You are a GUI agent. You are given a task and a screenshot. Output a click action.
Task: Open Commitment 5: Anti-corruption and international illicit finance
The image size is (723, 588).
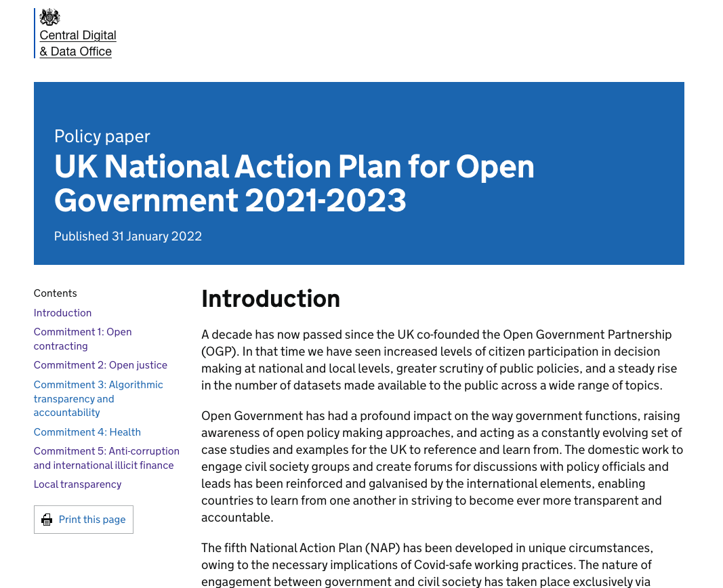point(106,458)
